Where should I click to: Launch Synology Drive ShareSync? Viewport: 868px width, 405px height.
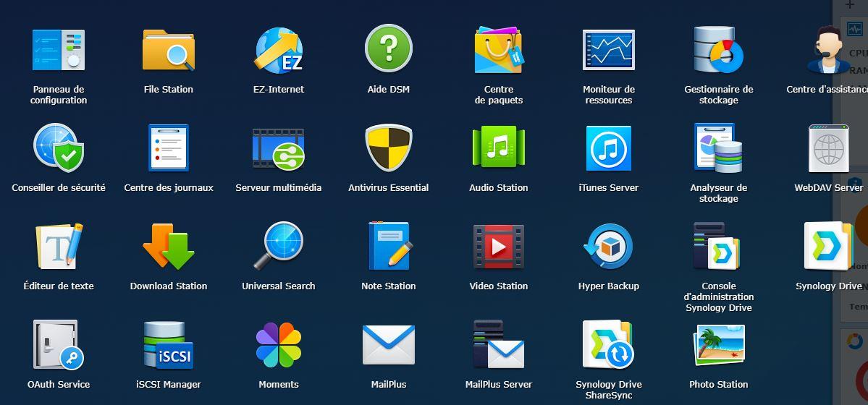pyautogui.click(x=608, y=344)
